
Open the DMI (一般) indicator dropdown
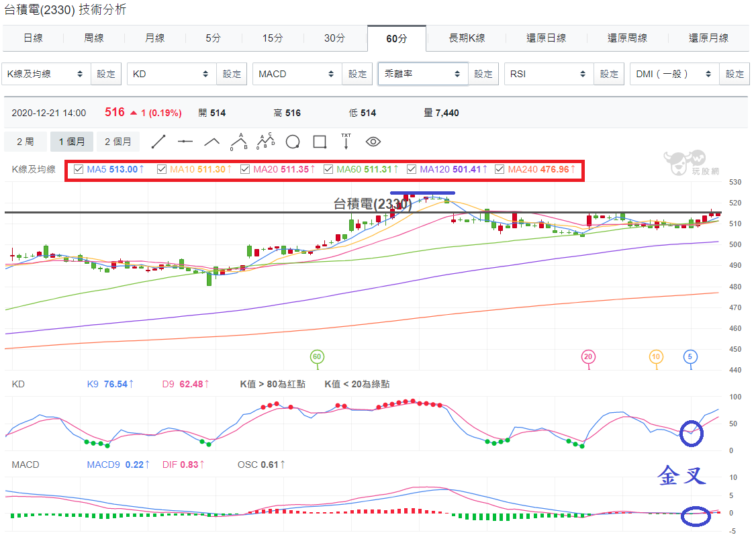coord(675,74)
